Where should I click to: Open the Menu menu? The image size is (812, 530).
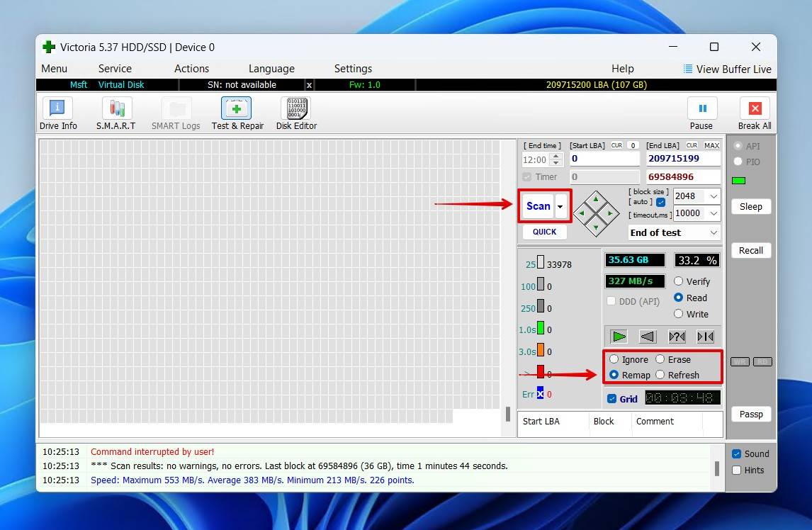pos(55,69)
